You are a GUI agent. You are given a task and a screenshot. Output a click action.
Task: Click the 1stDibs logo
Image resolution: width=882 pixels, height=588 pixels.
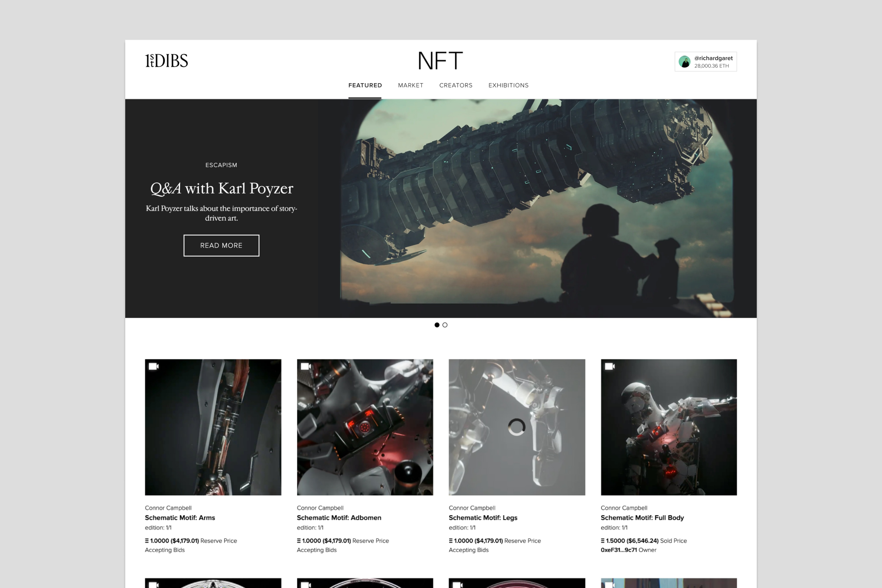[167, 60]
